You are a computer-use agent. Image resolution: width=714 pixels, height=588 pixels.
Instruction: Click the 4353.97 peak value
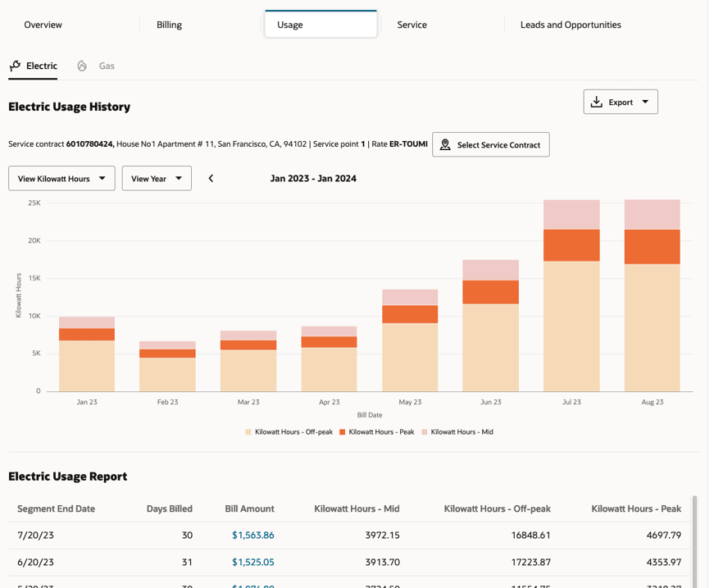click(664, 563)
